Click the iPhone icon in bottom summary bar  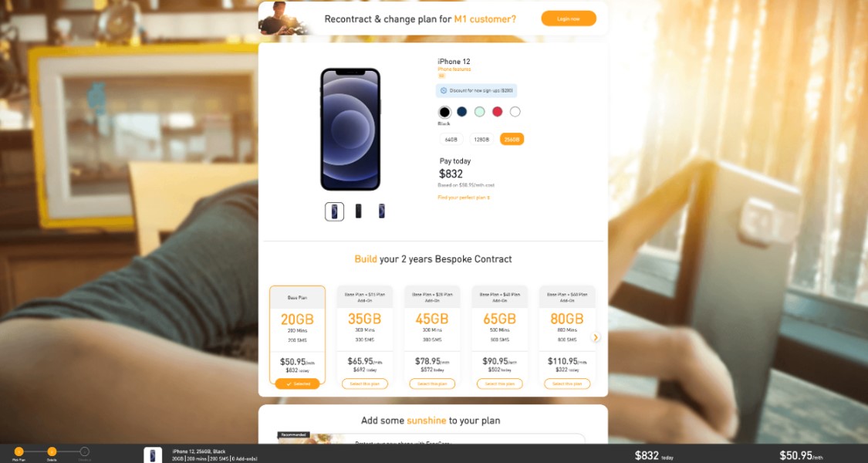(x=153, y=455)
